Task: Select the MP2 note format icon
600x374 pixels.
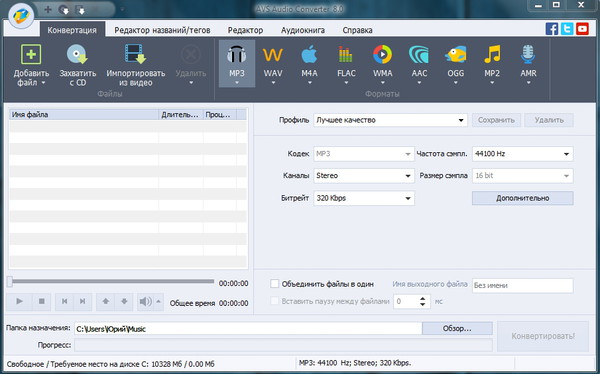Action: click(492, 54)
